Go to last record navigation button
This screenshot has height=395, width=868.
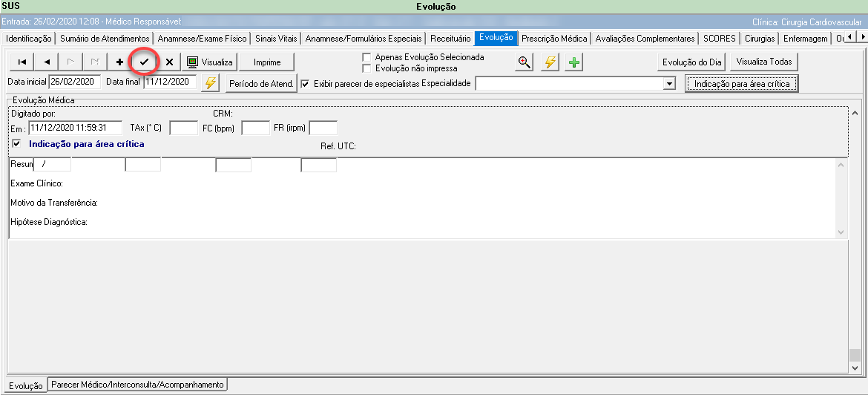95,62
